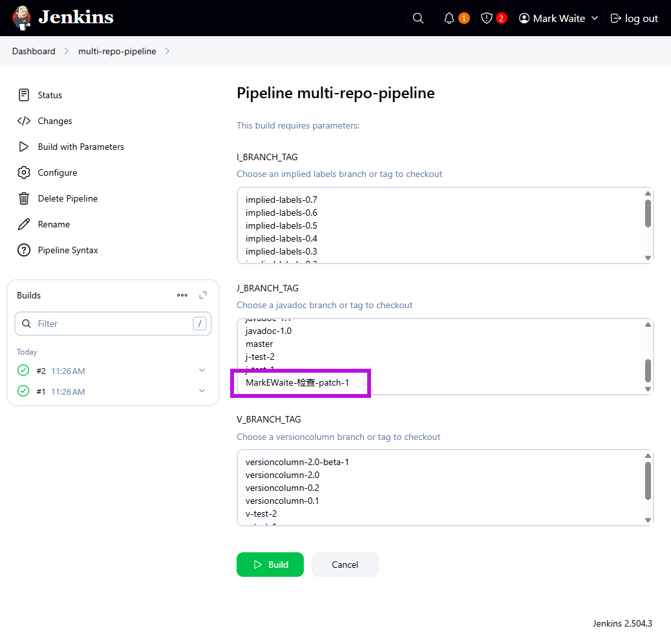Open the Builds three-dots menu
671x644 pixels.
point(182,295)
